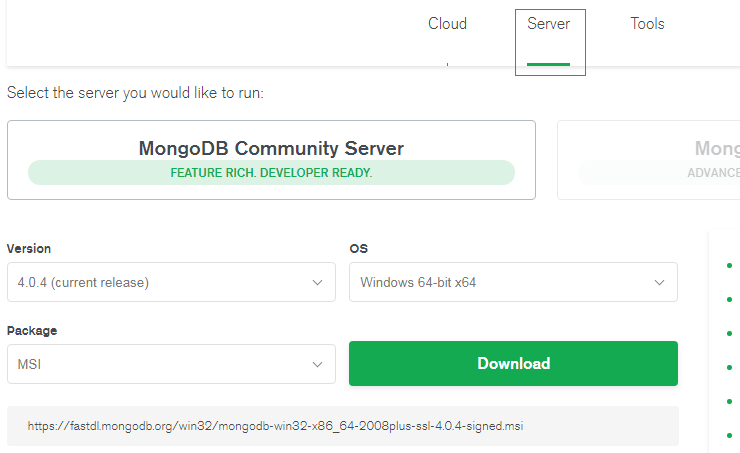Click the OS field label
The width and height of the screenshot is (740, 453).
(x=358, y=248)
